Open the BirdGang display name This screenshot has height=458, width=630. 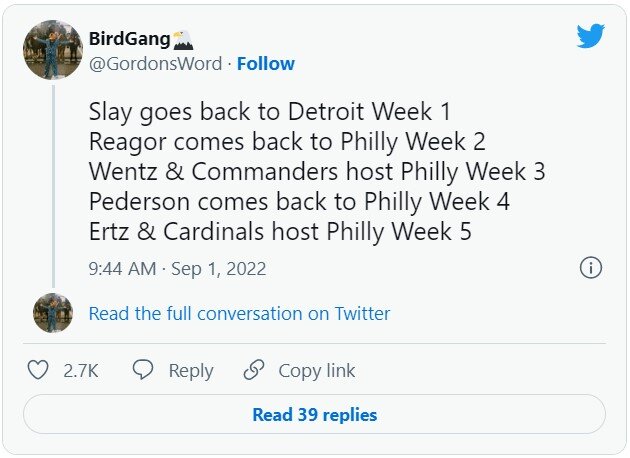tap(129, 40)
